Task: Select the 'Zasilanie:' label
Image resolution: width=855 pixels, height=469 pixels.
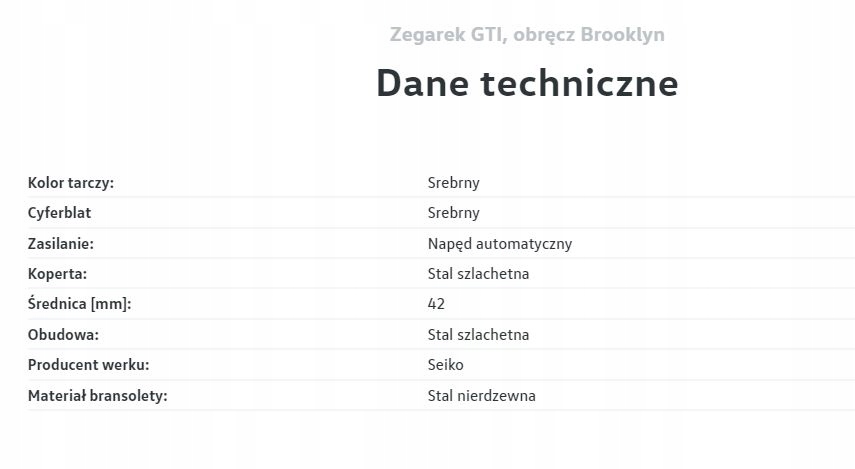Action: [x=61, y=244]
